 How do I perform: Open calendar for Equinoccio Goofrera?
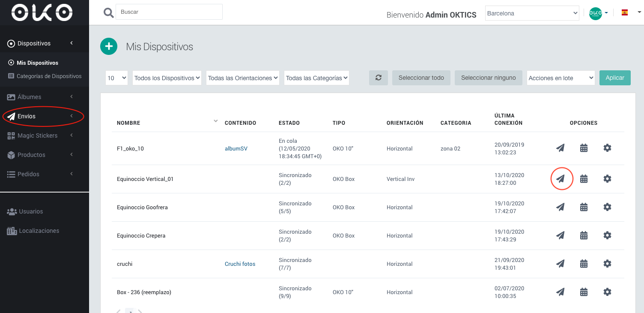[x=584, y=207]
